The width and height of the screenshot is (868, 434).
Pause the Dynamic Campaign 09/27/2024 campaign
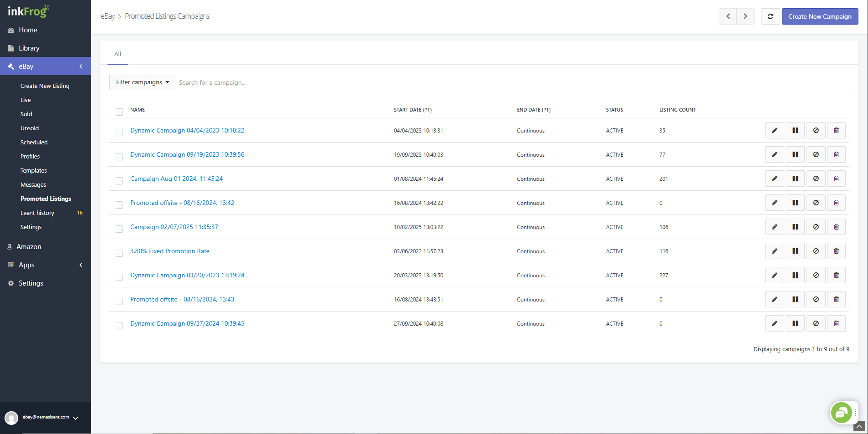pos(795,323)
